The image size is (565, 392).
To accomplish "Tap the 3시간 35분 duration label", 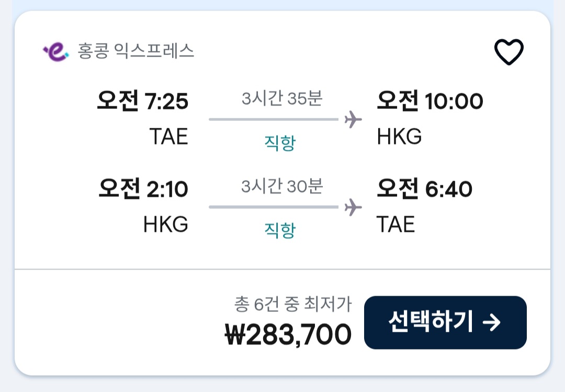I will coord(282,99).
